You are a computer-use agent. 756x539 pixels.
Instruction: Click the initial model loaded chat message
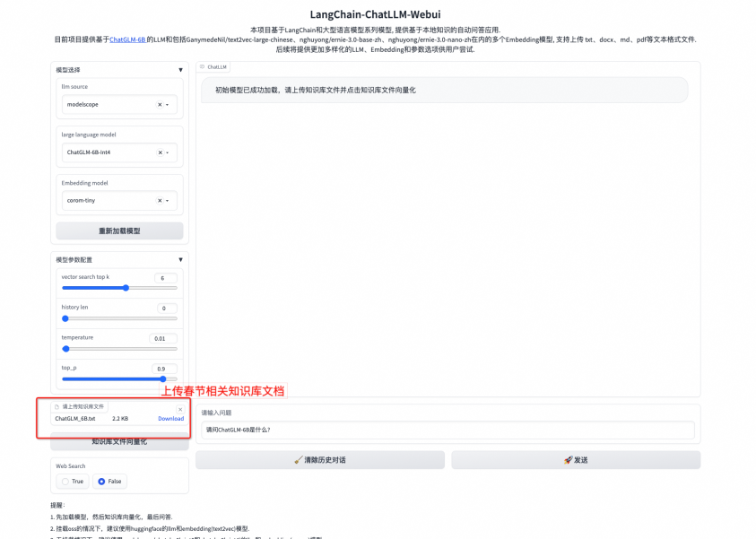point(444,91)
